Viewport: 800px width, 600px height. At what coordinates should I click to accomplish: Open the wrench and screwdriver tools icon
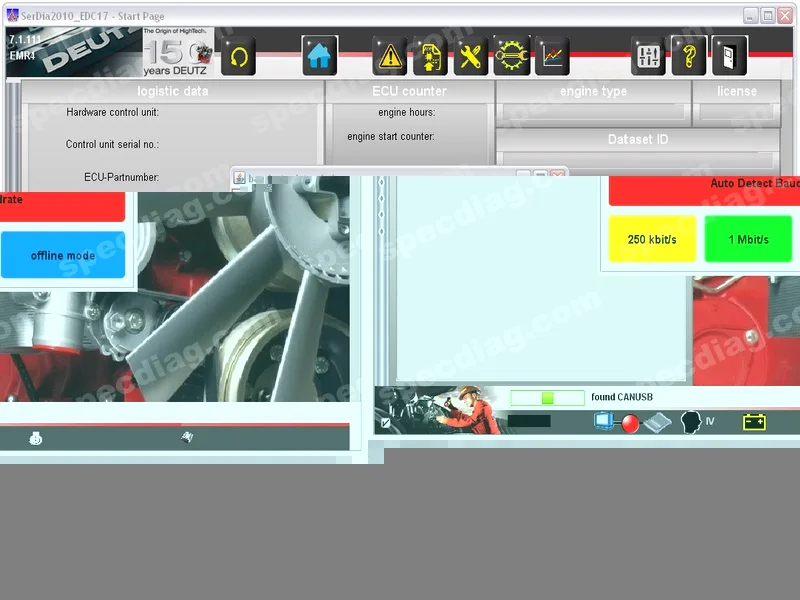pyautogui.click(x=470, y=56)
